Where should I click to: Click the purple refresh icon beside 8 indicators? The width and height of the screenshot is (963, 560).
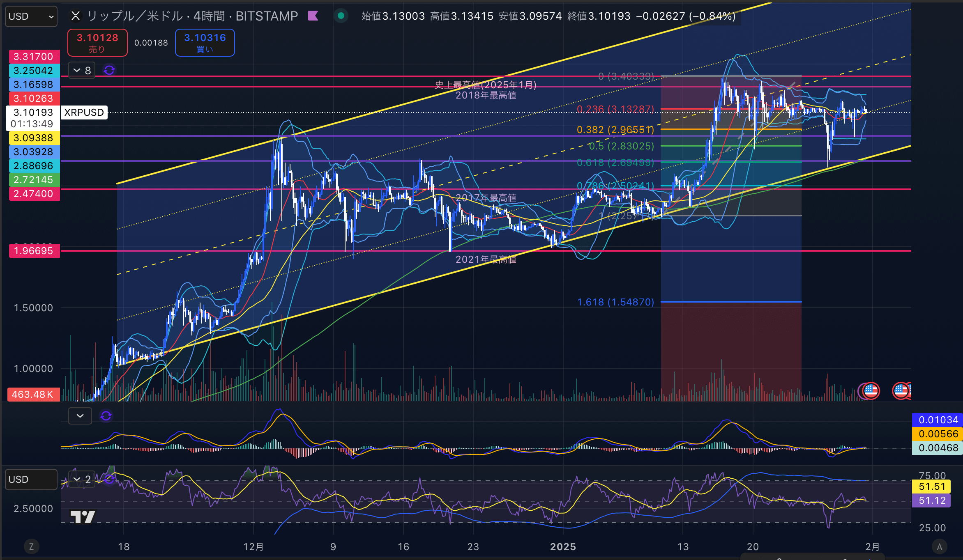point(109,71)
